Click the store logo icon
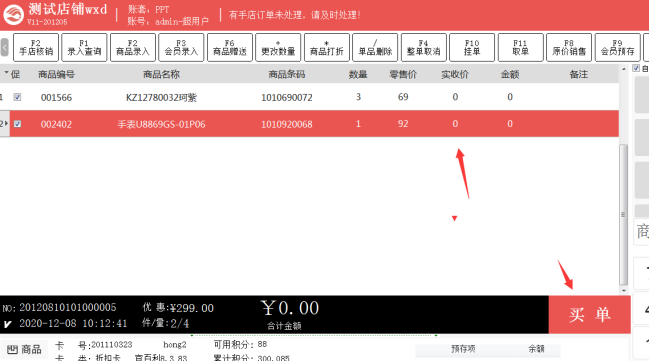The width and height of the screenshot is (649, 362). click(14, 14)
